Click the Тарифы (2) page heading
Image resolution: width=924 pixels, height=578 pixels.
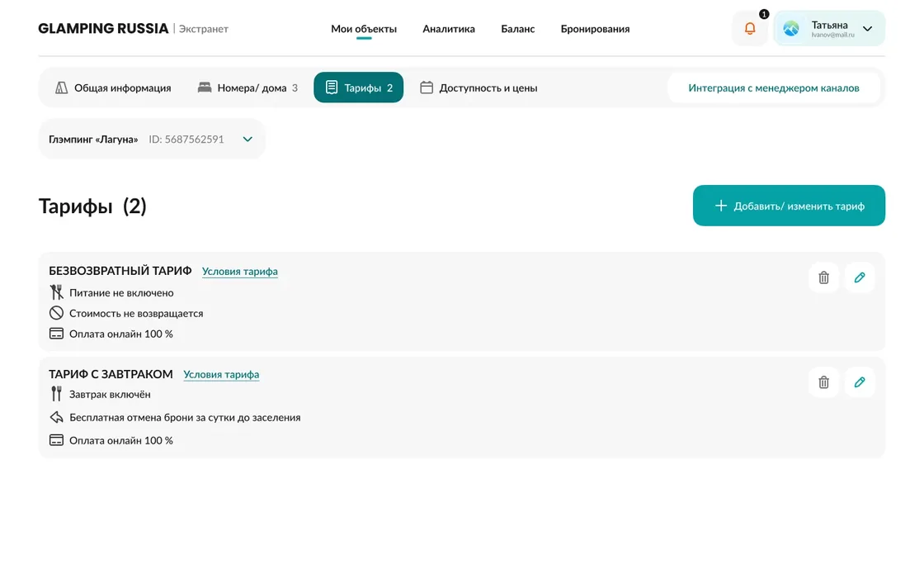(x=92, y=206)
